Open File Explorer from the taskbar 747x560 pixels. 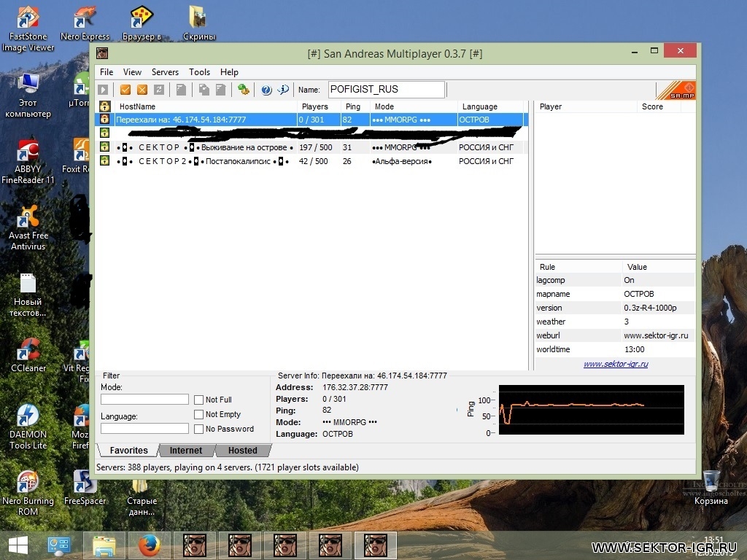coord(104,545)
